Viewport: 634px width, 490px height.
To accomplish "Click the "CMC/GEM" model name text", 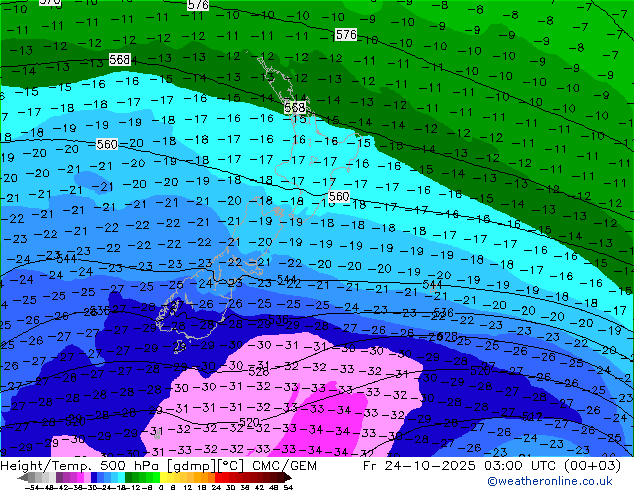I will point(284,466).
